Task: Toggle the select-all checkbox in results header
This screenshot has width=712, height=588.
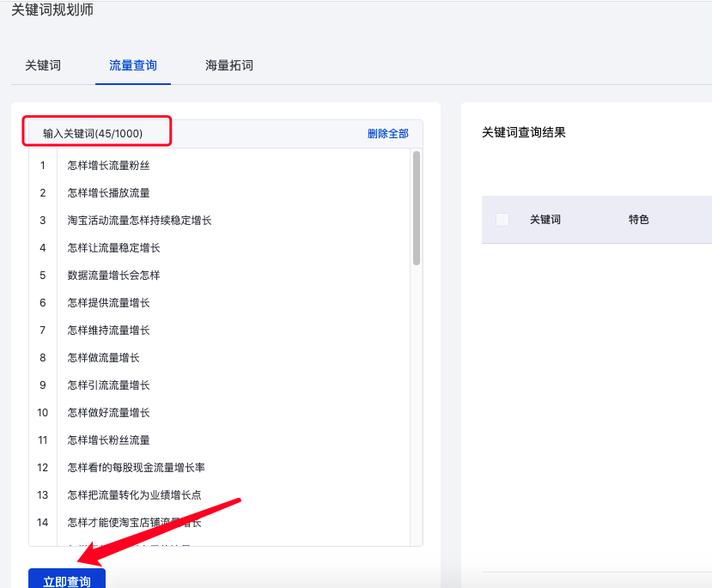Action: tap(502, 220)
